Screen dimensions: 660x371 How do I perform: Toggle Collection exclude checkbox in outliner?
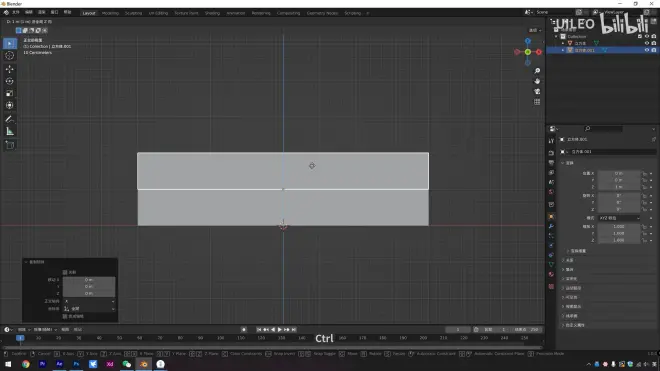640,37
